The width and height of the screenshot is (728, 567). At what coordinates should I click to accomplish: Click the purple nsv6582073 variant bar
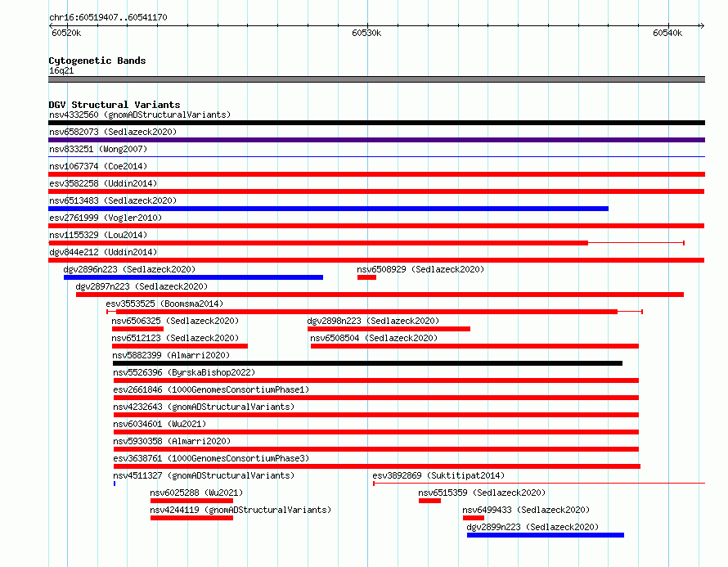click(x=376, y=140)
